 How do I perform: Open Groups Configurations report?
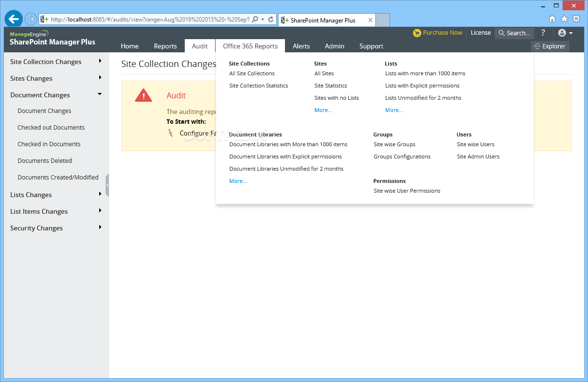click(402, 157)
